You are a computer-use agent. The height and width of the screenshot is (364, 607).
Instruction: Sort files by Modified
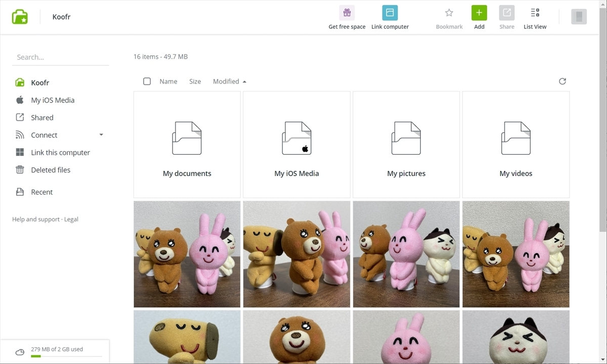[x=226, y=81]
